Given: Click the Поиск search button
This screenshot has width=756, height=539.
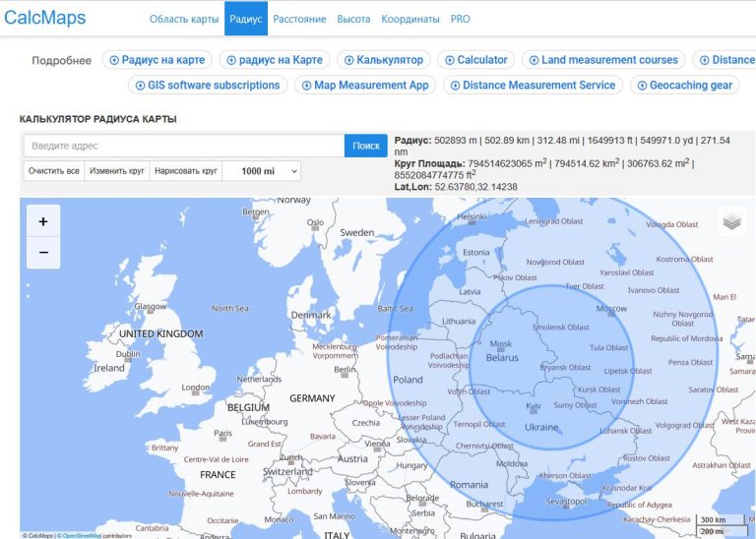Looking at the screenshot, I should pos(366,146).
